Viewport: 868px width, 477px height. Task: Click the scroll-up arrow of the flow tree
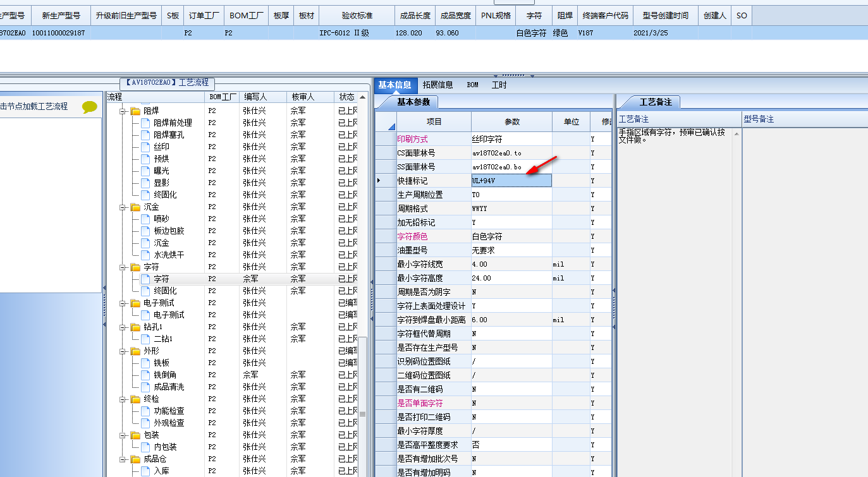click(363, 97)
